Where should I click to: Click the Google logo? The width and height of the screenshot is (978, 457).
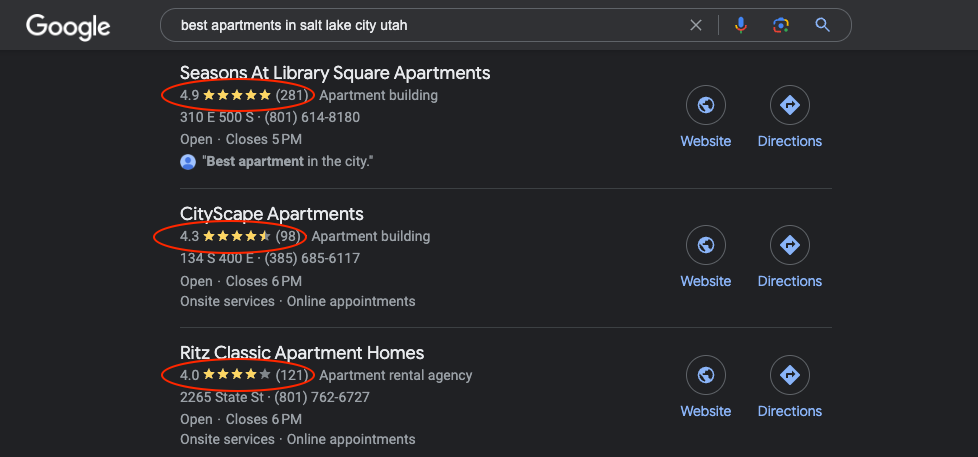68,27
